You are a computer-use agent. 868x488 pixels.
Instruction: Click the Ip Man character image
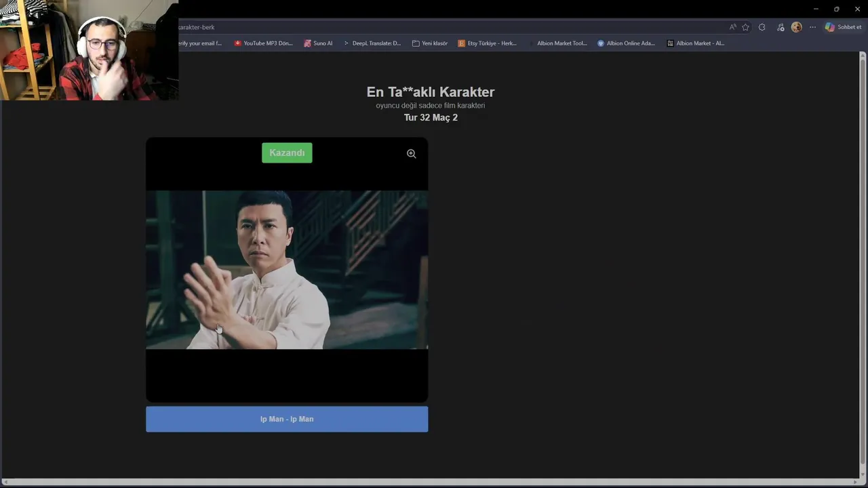point(287,270)
